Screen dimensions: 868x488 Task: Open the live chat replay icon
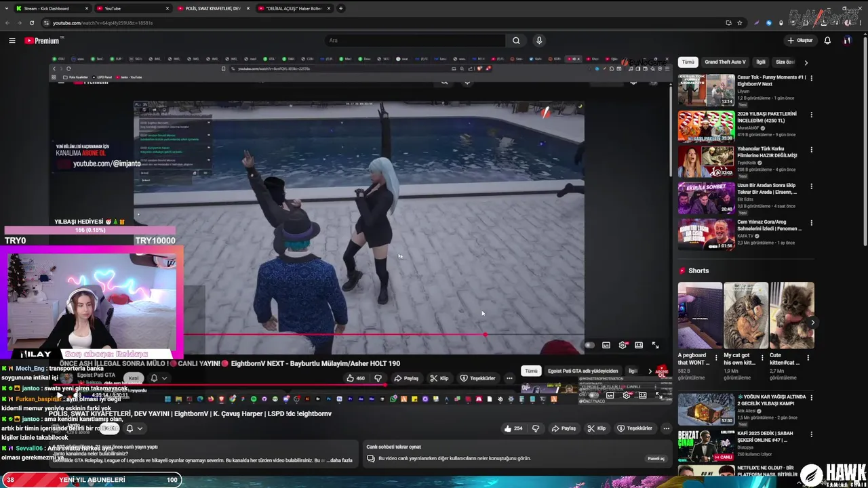(x=370, y=458)
